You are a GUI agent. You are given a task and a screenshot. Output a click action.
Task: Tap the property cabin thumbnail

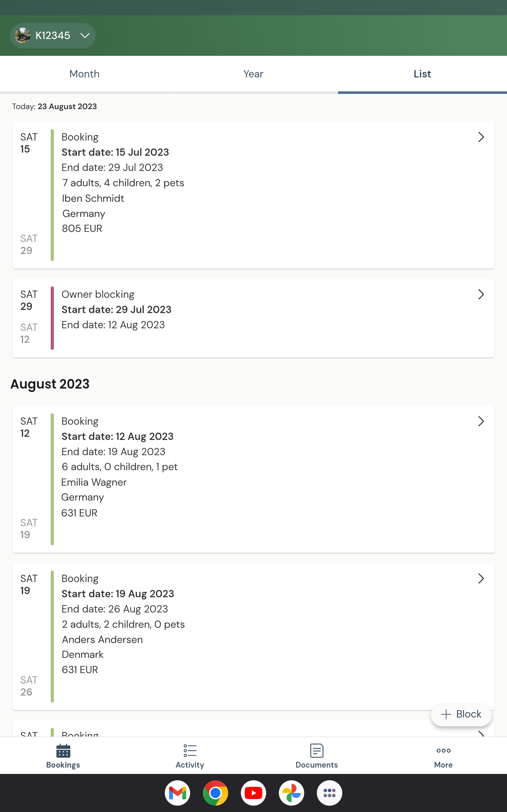coord(23,36)
